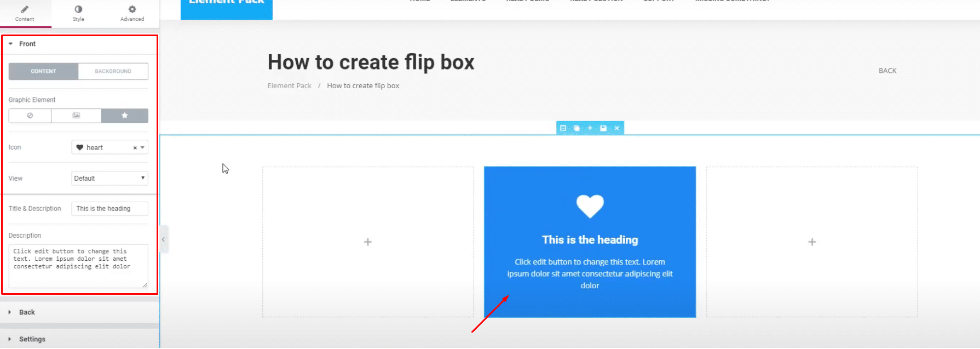Add a widget to the left empty column
Image resolution: width=980 pixels, height=349 pixels.
click(x=368, y=242)
